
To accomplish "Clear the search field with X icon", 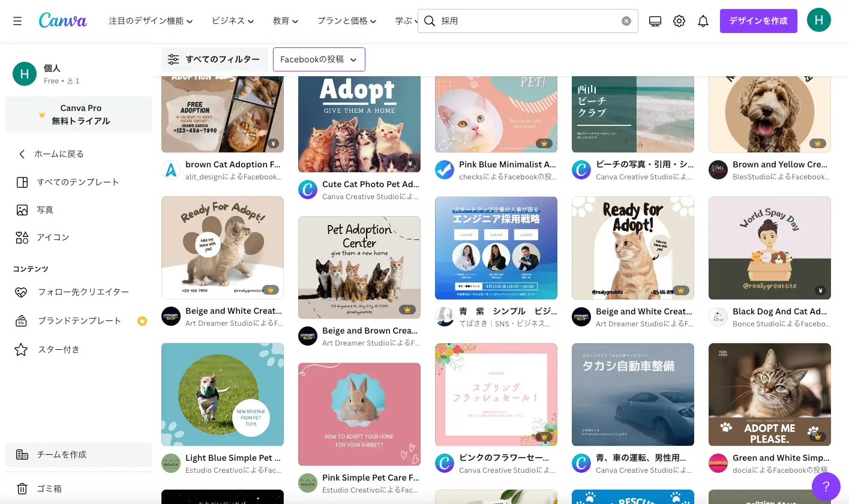I will (x=626, y=21).
